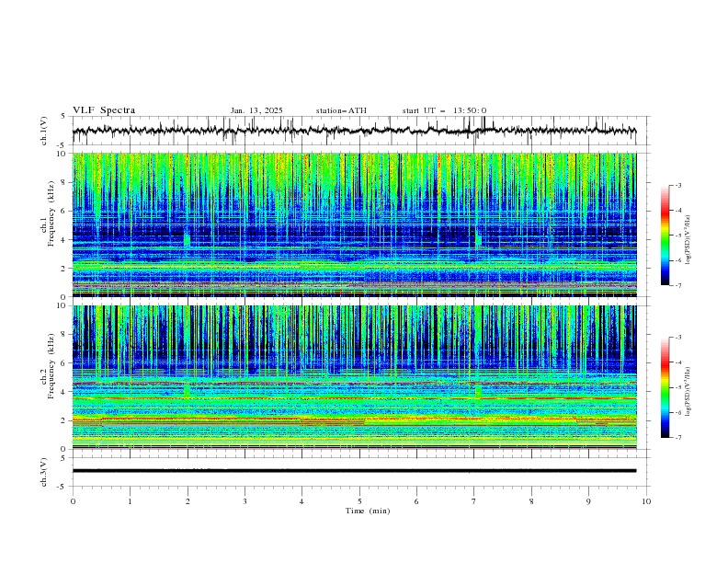Screen dimensions: 728x563
Task: Click the ch.1 "Frequency (kHz)" axis label
Action: coord(51,212)
